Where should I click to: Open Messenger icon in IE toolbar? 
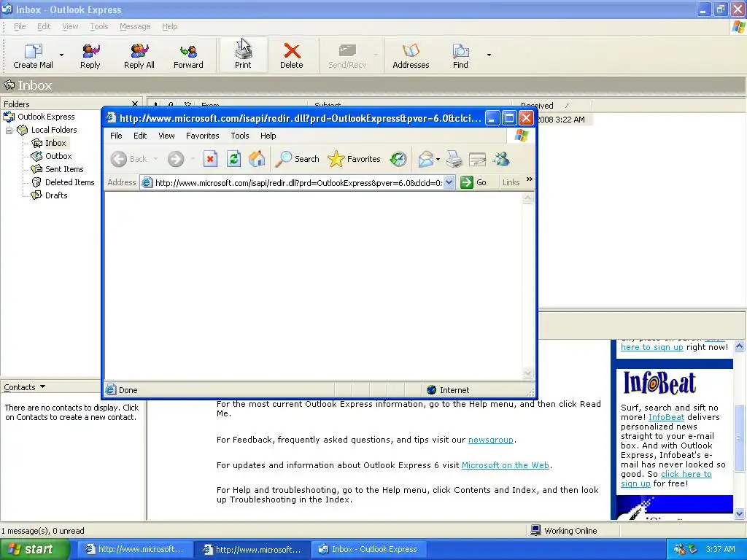501,159
